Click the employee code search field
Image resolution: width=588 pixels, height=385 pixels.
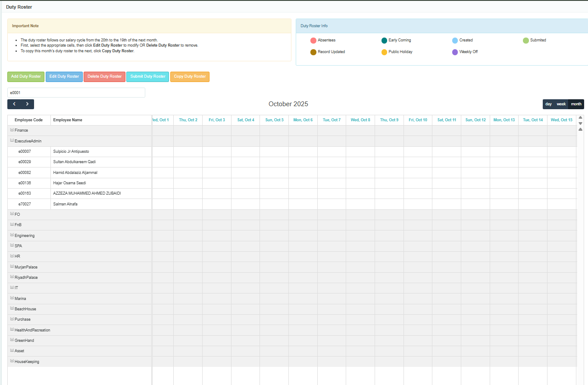point(76,93)
